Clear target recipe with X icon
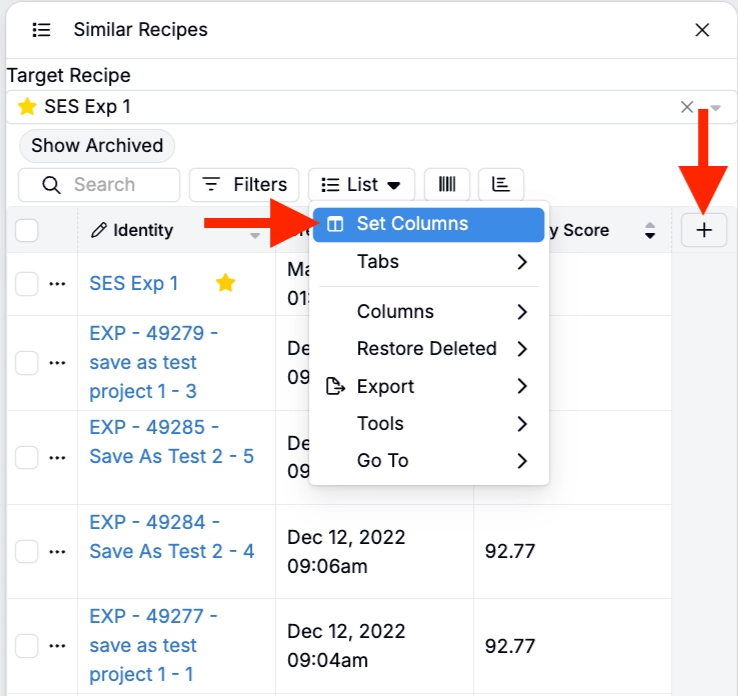 [x=687, y=107]
